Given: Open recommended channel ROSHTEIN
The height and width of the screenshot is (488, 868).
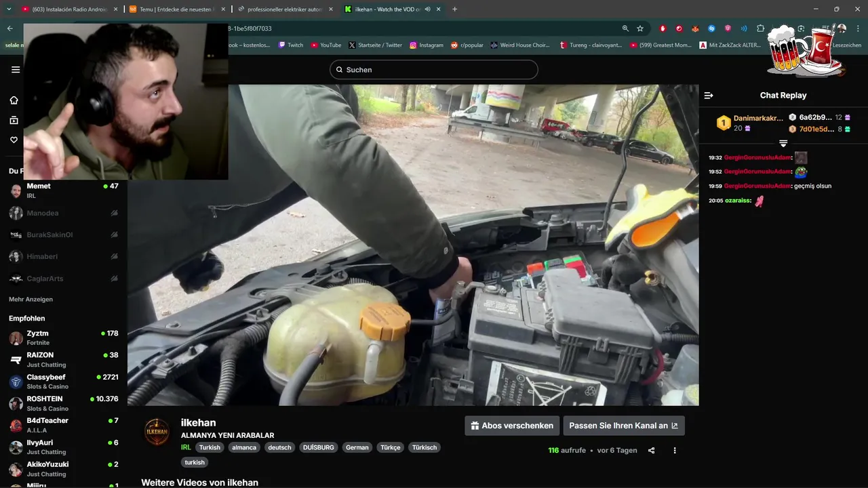Looking at the screenshot, I should coord(64,403).
